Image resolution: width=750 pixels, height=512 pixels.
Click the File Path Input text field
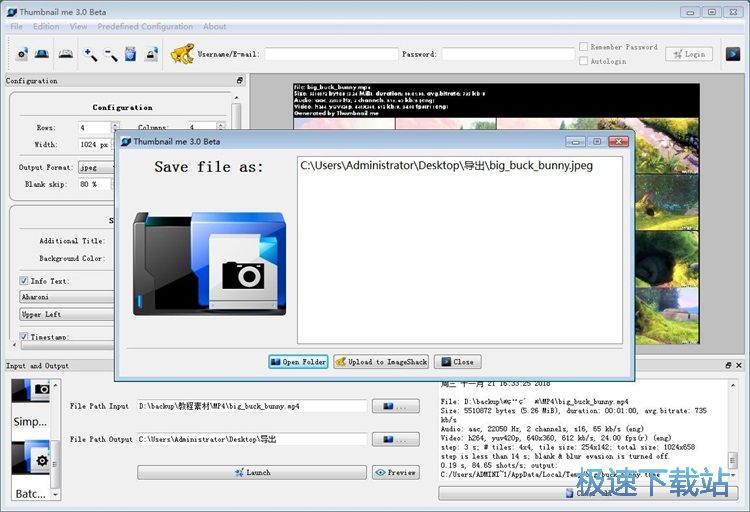252,406
